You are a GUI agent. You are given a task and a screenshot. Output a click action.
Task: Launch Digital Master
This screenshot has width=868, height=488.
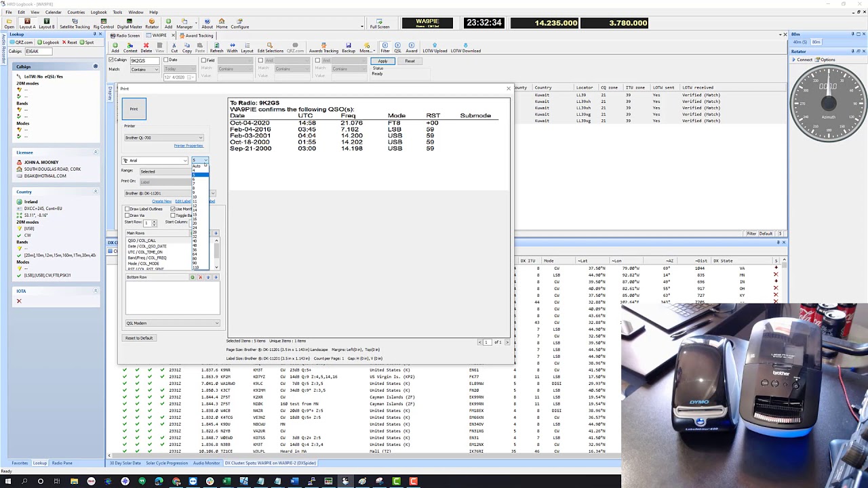tap(130, 24)
